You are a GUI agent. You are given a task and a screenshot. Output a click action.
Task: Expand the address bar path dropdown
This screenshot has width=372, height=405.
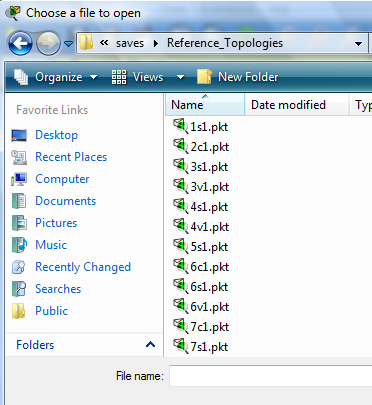click(x=359, y=43)
